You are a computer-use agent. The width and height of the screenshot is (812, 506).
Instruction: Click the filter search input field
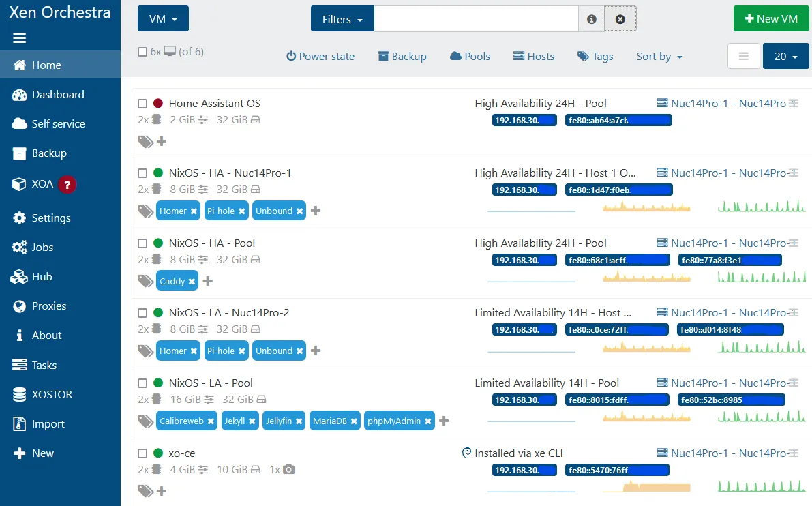pos(476,19)
